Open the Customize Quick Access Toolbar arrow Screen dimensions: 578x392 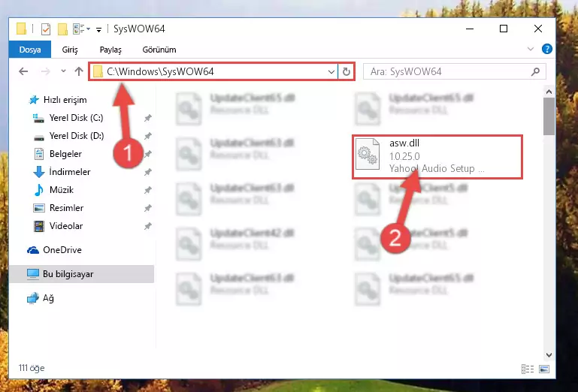98,29
